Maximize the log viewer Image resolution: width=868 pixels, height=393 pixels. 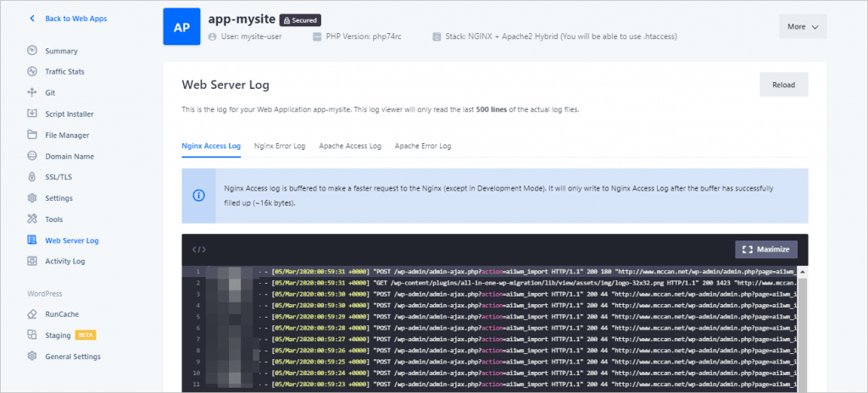pos(766,249)
